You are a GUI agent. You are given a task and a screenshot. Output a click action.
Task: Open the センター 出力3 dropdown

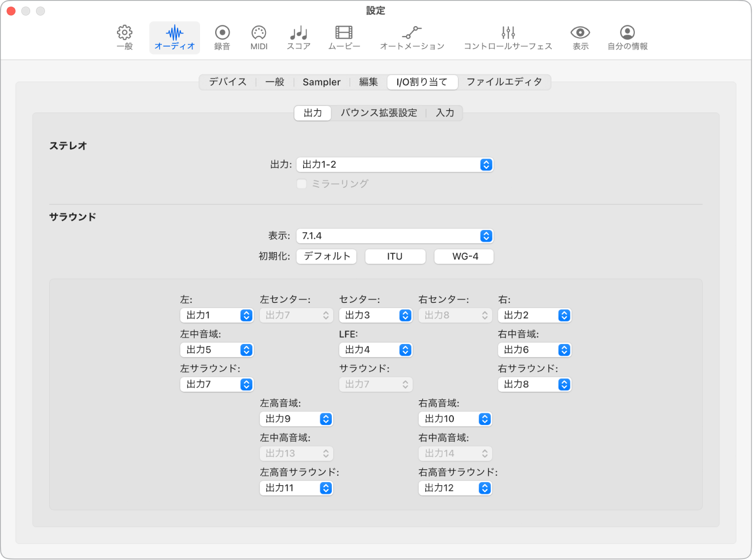click(375, 315)
